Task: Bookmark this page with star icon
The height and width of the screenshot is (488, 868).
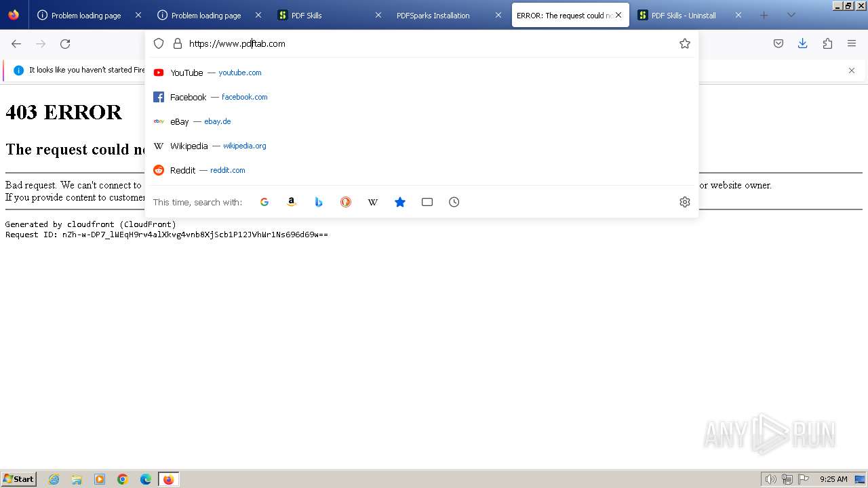Action: click(x=685, y=43)
